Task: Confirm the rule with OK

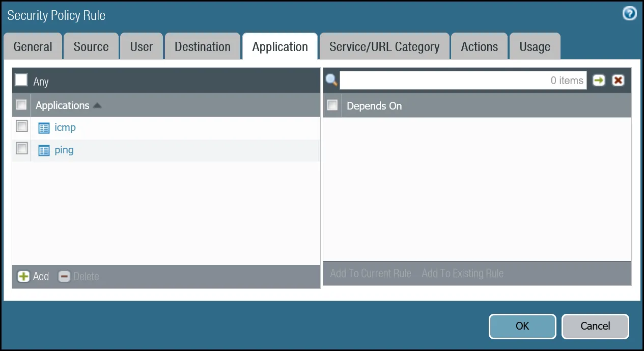Action: 522,326
